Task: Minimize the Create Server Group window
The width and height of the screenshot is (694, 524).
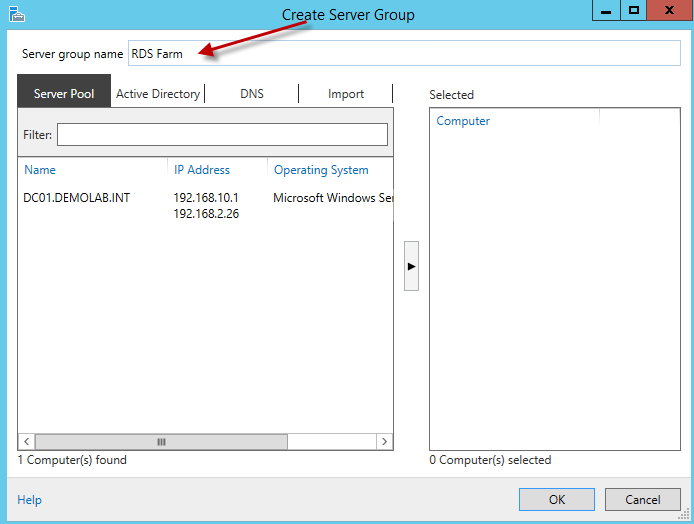Action: 606,10
